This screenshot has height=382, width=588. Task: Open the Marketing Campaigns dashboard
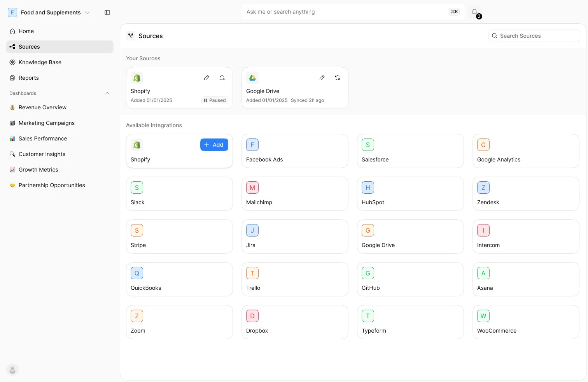tap(60, 123)
